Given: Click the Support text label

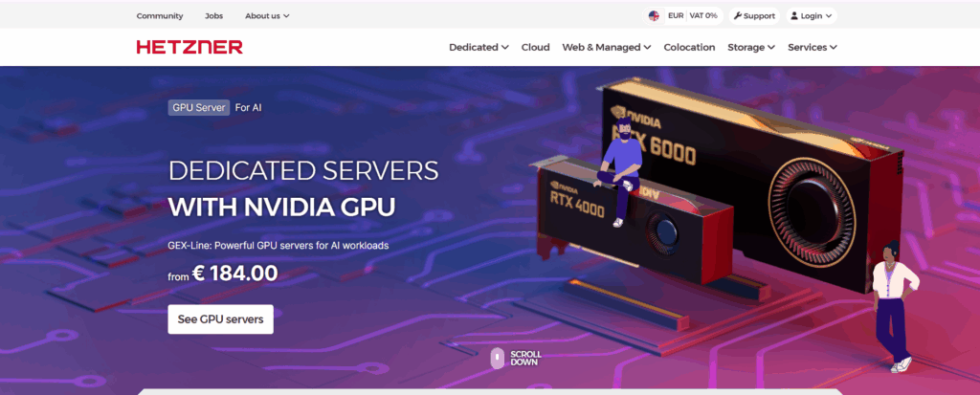Looking at the screenshot, I should [x=759, y=15].
